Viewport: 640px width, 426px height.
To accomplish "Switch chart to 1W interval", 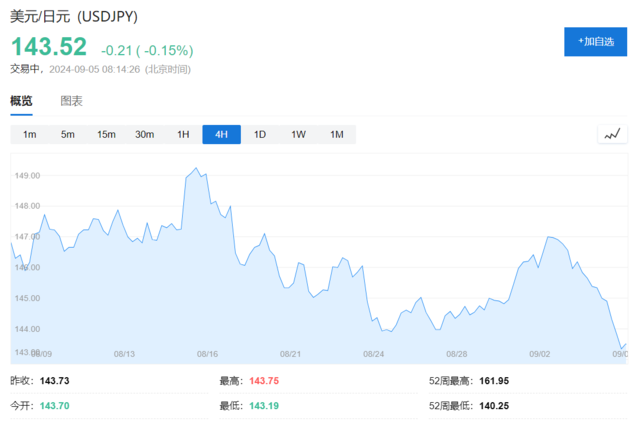I will point(298,135).
